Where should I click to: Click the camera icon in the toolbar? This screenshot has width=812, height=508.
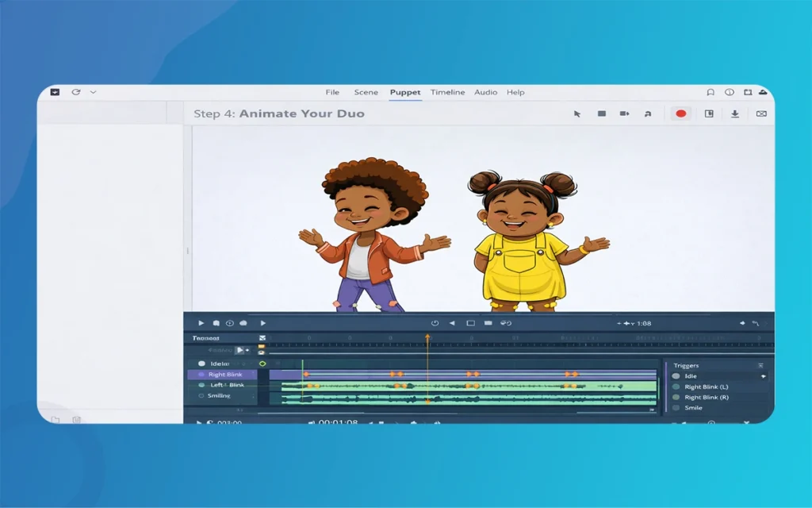tap(624, 114)
